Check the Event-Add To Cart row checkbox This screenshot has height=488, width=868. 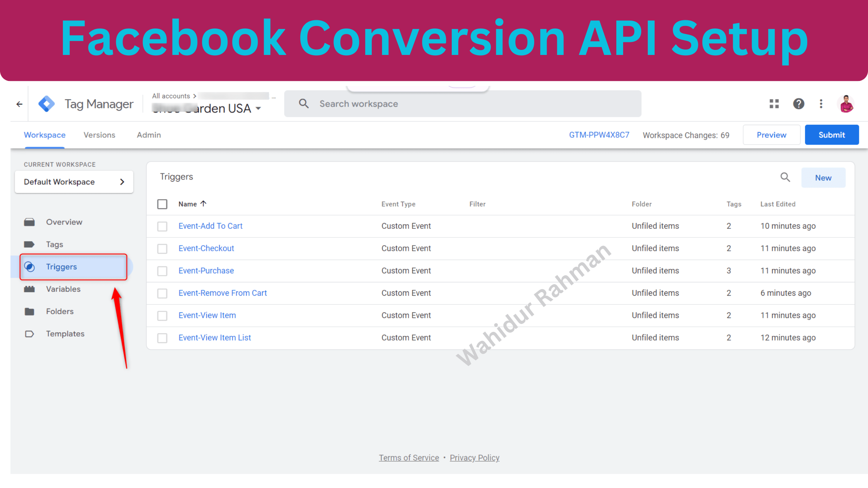[162, 226]
